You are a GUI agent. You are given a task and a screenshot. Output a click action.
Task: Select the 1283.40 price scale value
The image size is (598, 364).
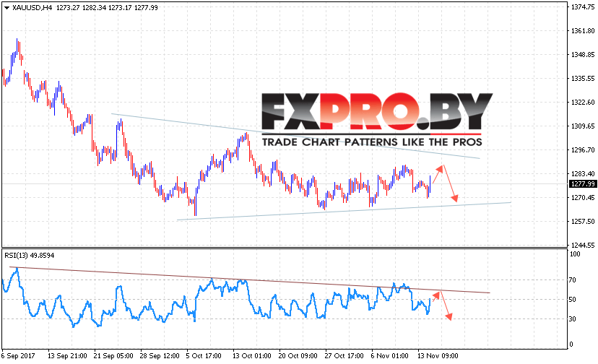(x=583, y=174)
